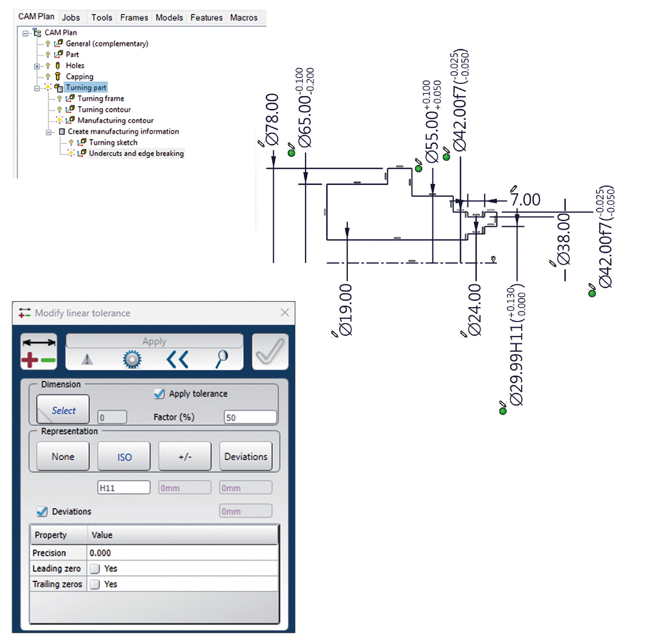Click the Factor (%) input field

tap(250, 418)
